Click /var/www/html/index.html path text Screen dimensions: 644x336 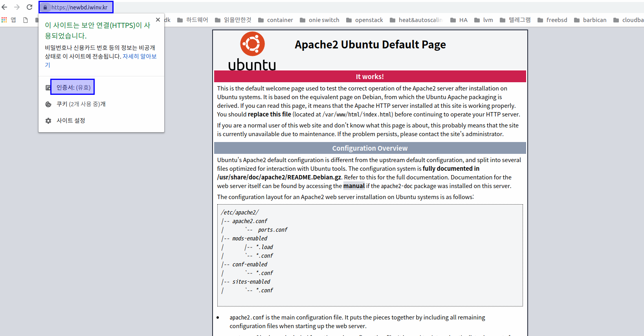point(357,114)
